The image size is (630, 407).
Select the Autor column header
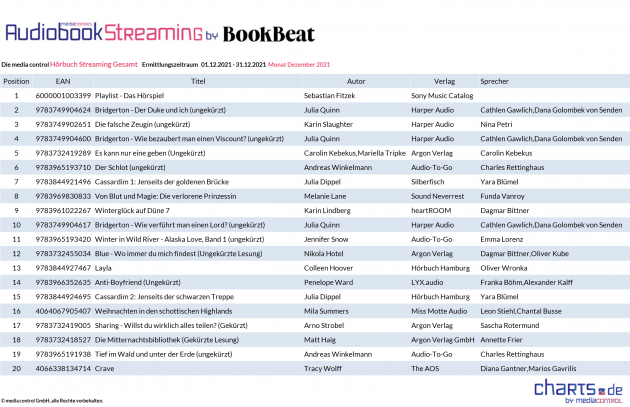pos(355,80)
